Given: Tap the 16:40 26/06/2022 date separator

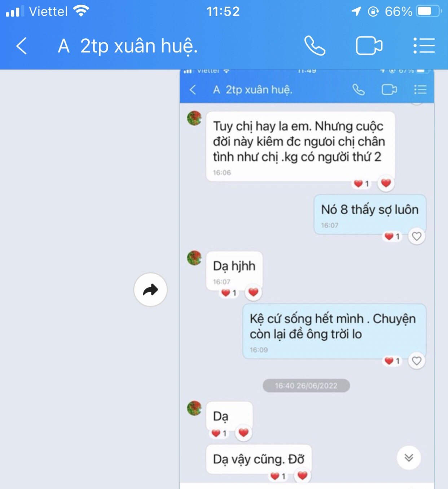Looking at the screenshot, I should (306, 385).
